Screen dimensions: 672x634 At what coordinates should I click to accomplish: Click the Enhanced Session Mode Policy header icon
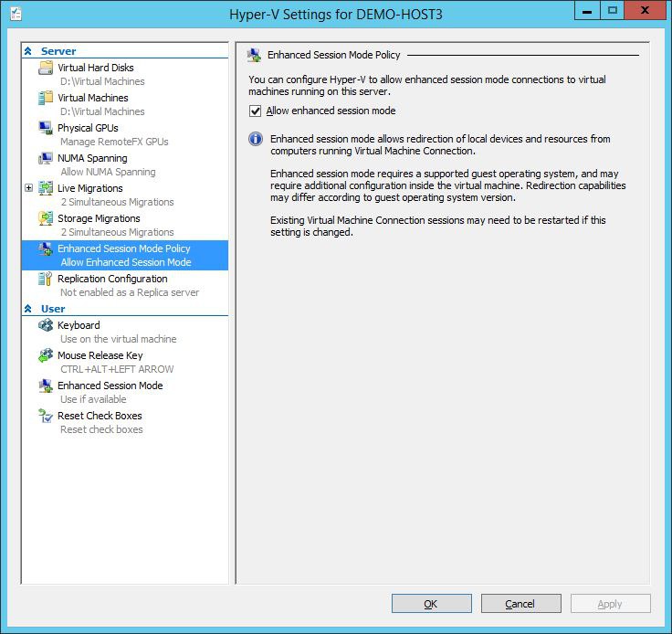point(254,56)
